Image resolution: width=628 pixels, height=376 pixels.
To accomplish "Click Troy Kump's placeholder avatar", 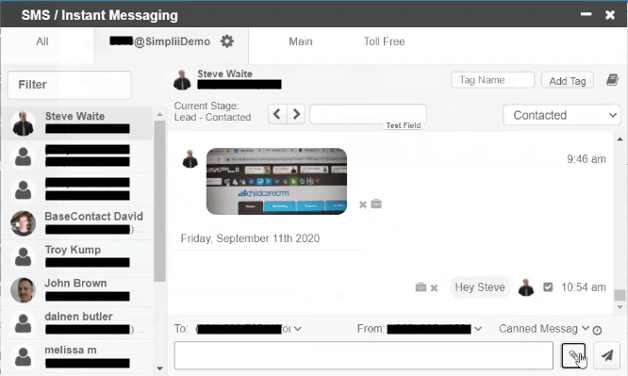I will [x=23, y=257].
